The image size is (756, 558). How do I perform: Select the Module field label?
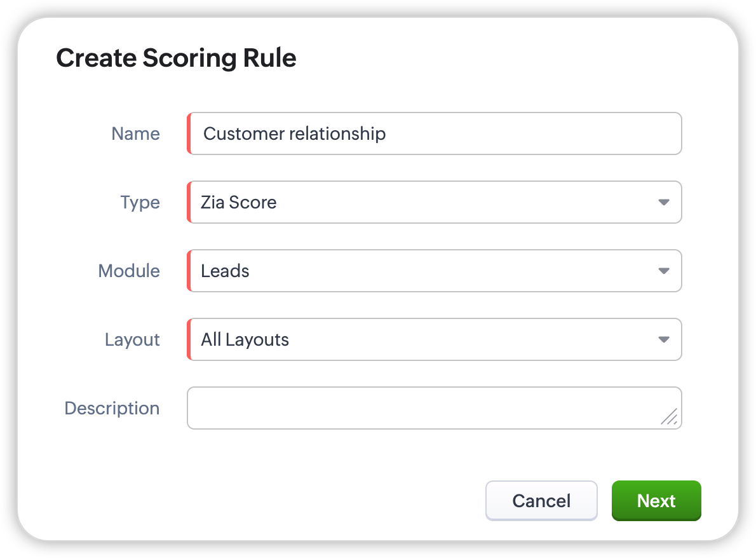[129, 271]
